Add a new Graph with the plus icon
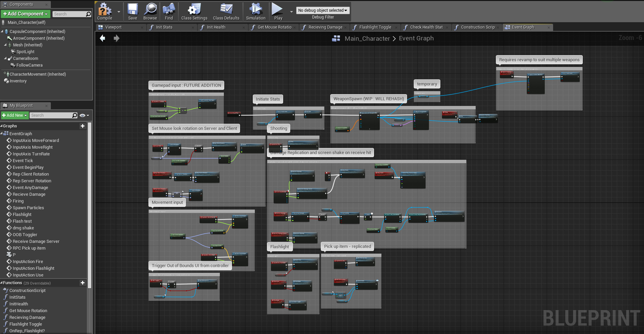The height and width of the screenshot is (334, 644). pos(82,126)
